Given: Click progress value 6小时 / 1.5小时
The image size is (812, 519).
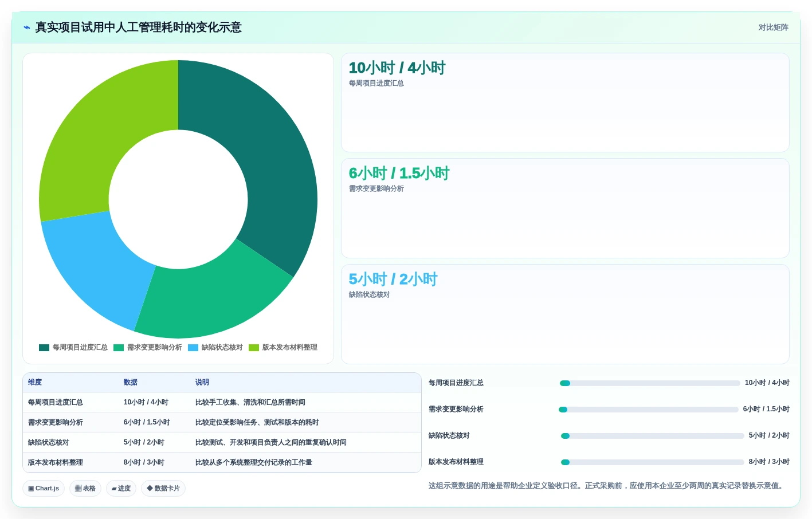Looking at the screenshot, I should click(766, 410).
